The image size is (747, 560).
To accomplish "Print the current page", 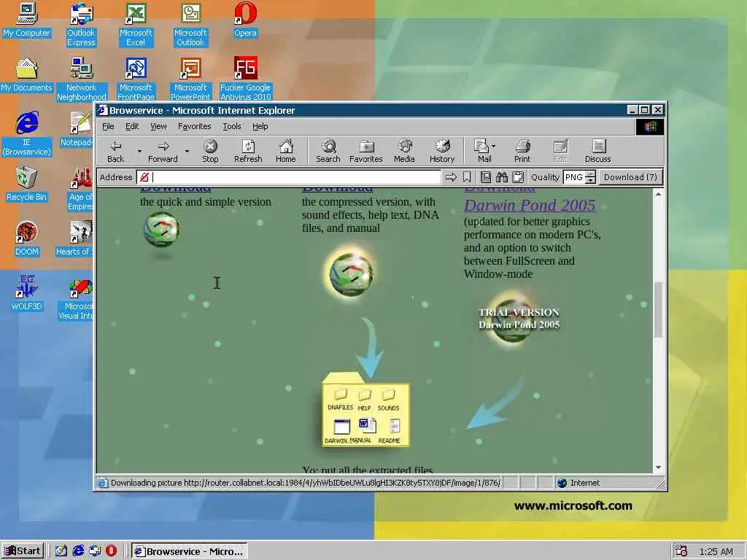I will 522,151.
